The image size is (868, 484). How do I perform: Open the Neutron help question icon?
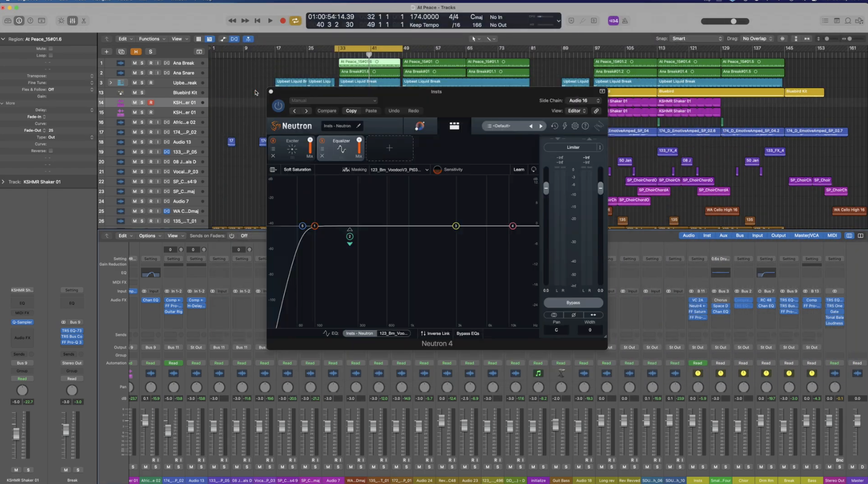tap(585, 126)
